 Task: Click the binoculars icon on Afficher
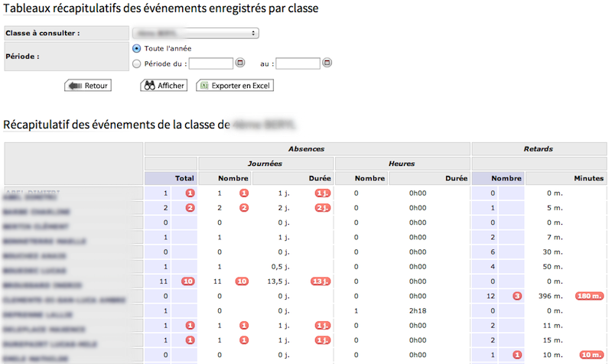click(148, 86)
